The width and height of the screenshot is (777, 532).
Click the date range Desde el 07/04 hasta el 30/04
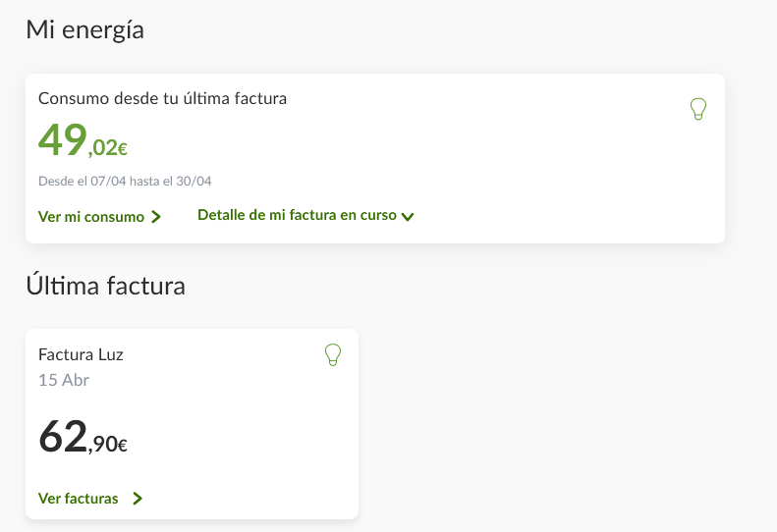125,182
